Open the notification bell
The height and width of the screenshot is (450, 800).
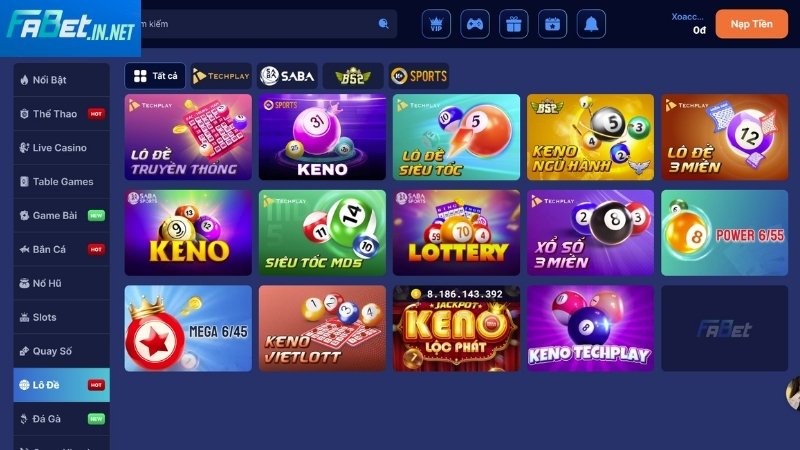tap(591, 24)
